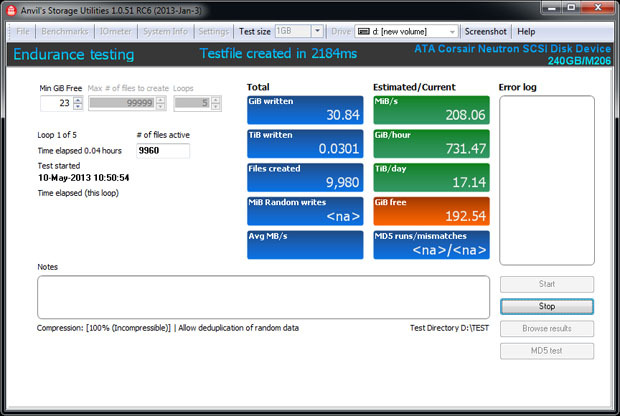
Task: Increase Min GiB Free value
Action: (78, 100)
